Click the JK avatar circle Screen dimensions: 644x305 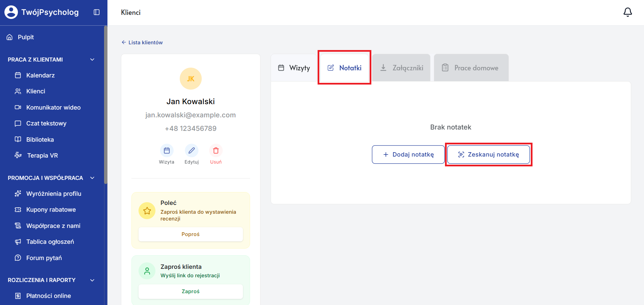191,79
